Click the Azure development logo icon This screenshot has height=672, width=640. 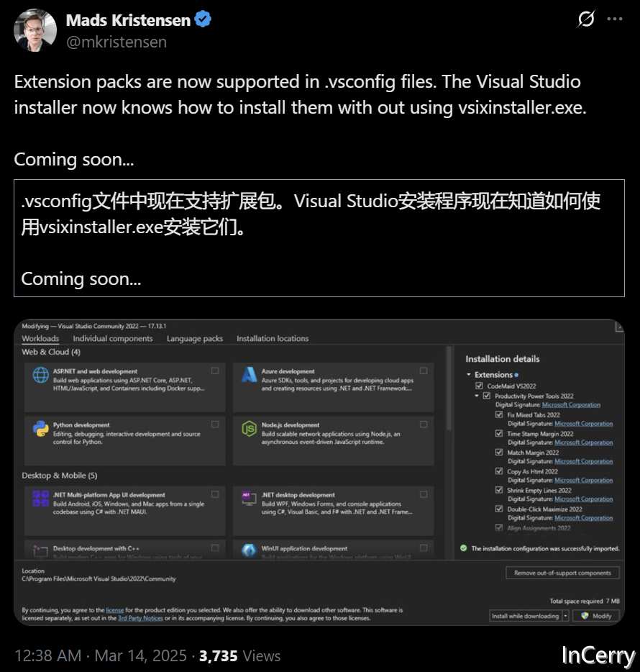[249, 375]
